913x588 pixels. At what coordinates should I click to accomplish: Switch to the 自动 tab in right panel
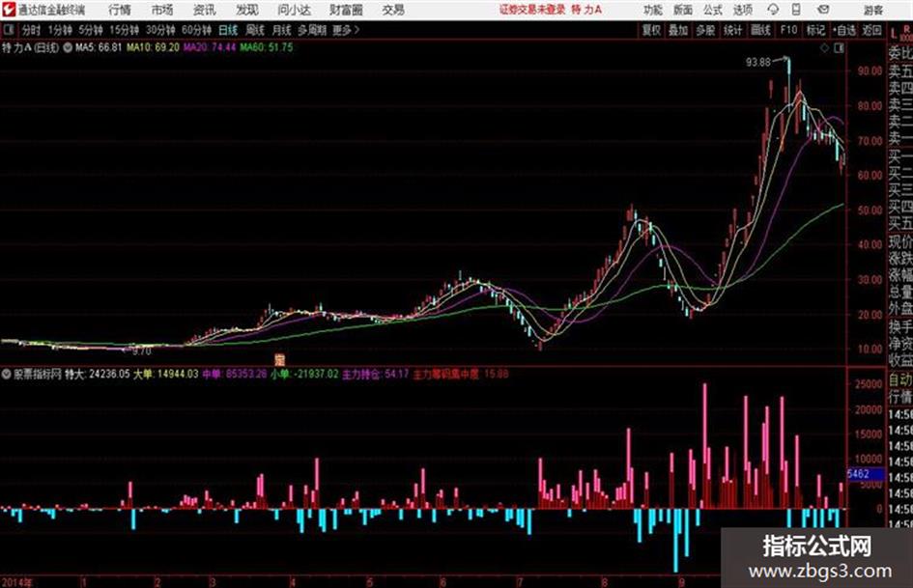pos(900,380)
